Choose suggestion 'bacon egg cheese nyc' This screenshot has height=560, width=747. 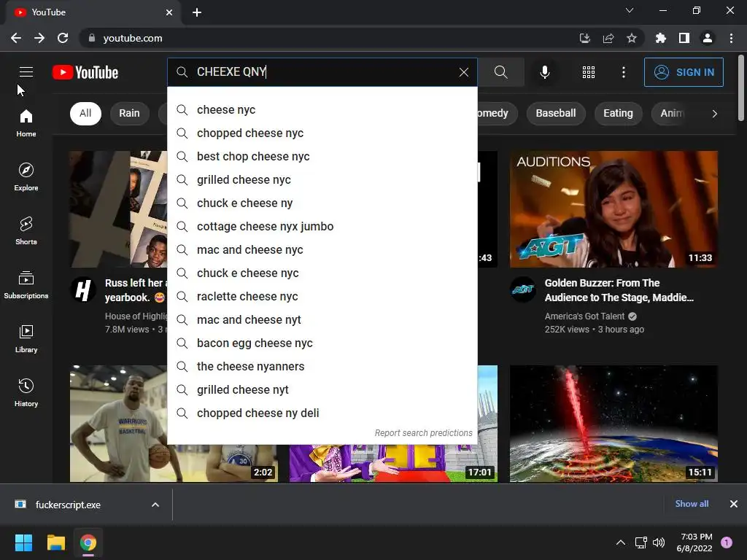pos(322,343)
